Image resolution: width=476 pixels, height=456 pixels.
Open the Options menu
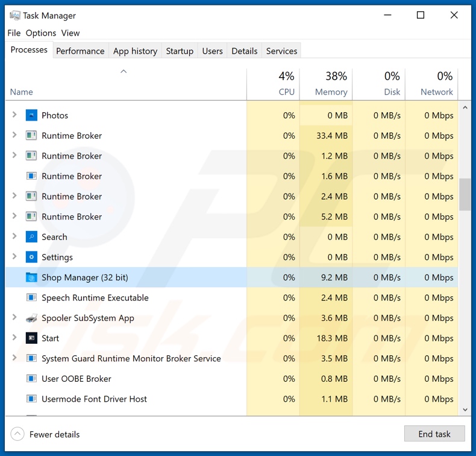(41, 33)
